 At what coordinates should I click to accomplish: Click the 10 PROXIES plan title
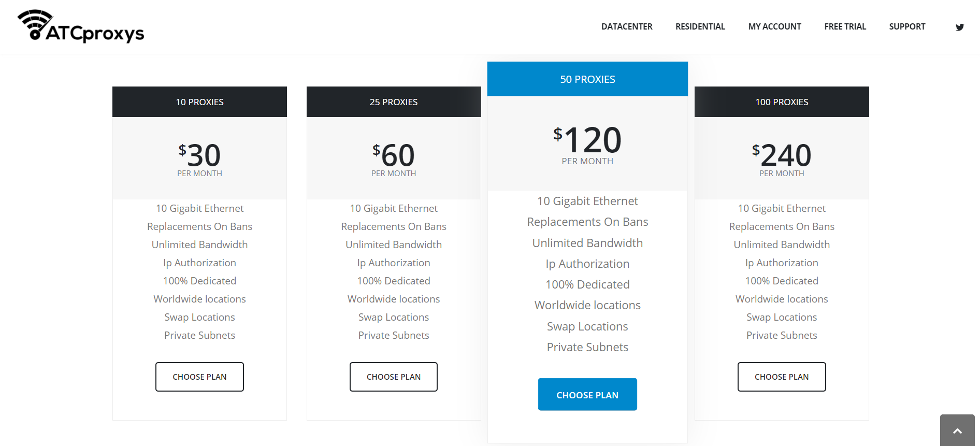coord(199,102)
